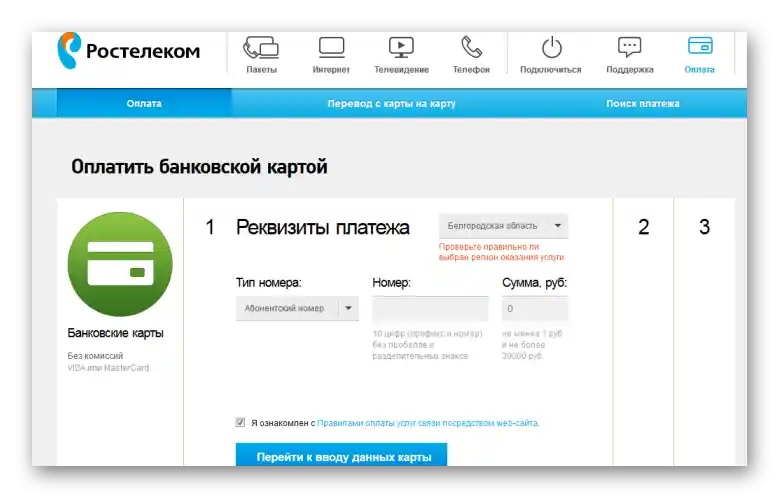This screenshot has width=779, height=498.
Task: Select step 3 panel
Action: coord(704,332)
